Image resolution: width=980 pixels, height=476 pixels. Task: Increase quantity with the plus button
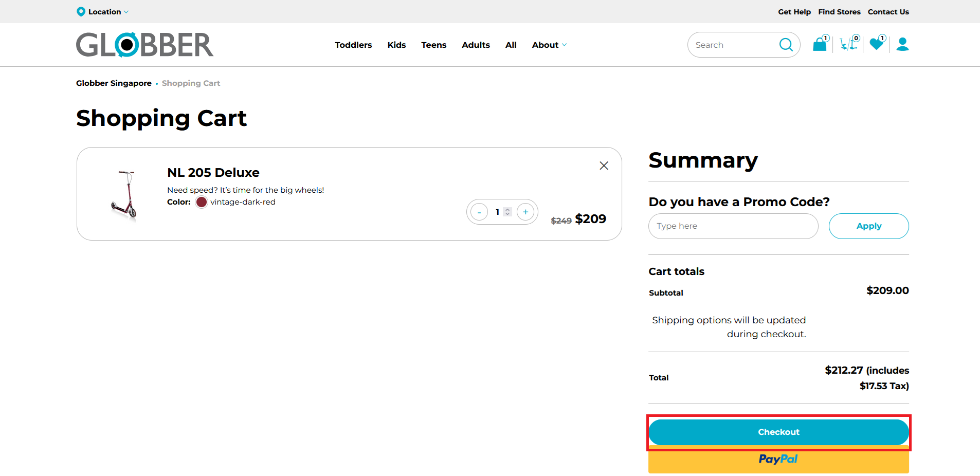click(x=525, y=212)
